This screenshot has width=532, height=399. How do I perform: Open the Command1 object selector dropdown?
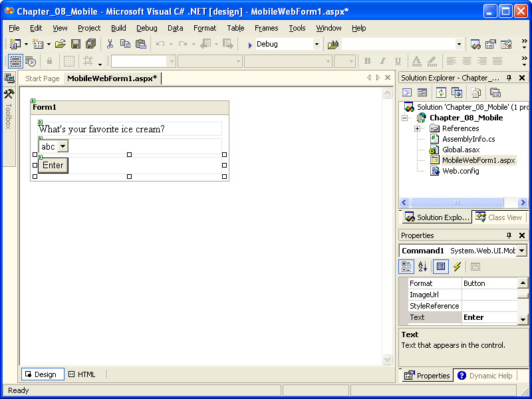(x=521, y=251)
